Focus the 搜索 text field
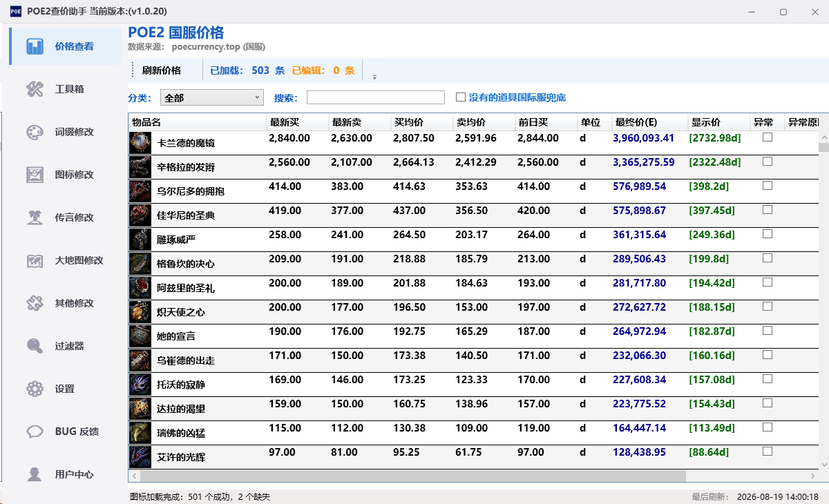This screenshot has height=504, width=829. pos(376,97)
